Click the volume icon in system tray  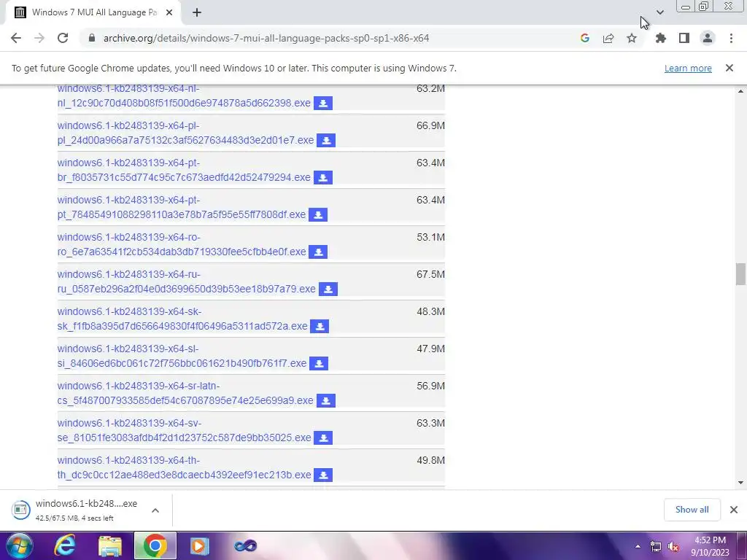point(673,547)
